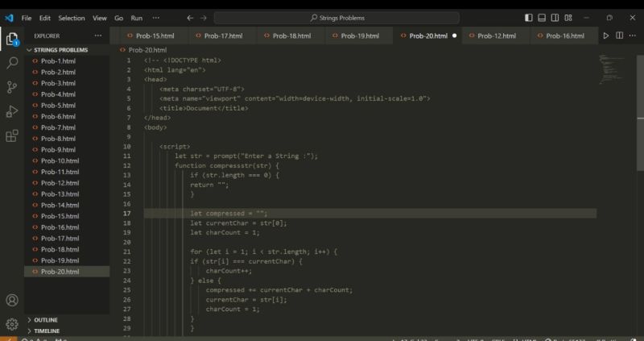
Task: Open Prob-1.html in the explorer
Action: coord(67,61)
